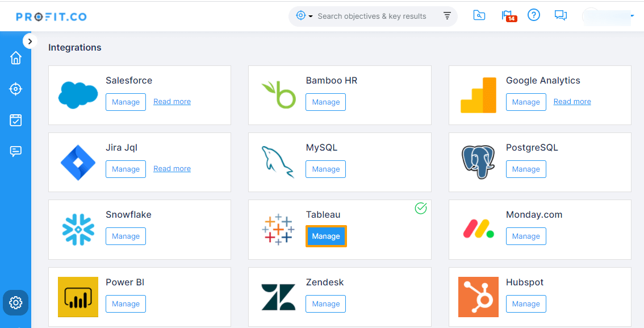Open Salesforce Read more link
The width and height of the screenshot is (644, 328).
[172, 102]
